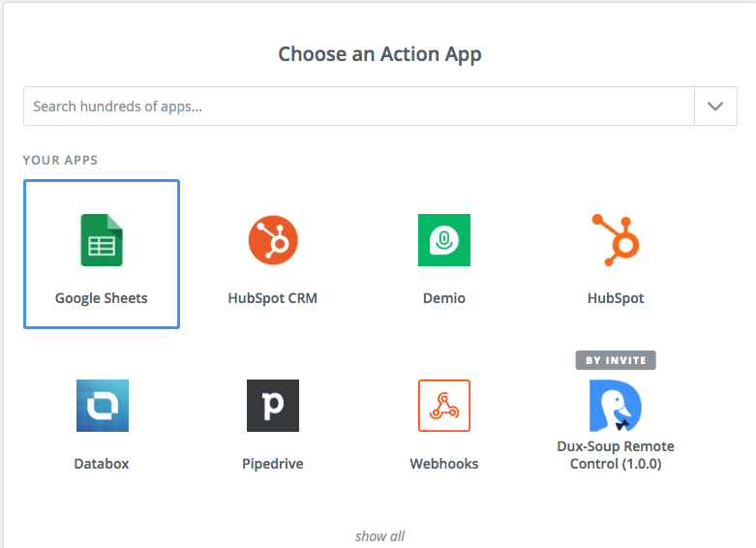Pick the Webhooks icon
The width and height of the screenshot is (756, 548).
pos(444,406)
